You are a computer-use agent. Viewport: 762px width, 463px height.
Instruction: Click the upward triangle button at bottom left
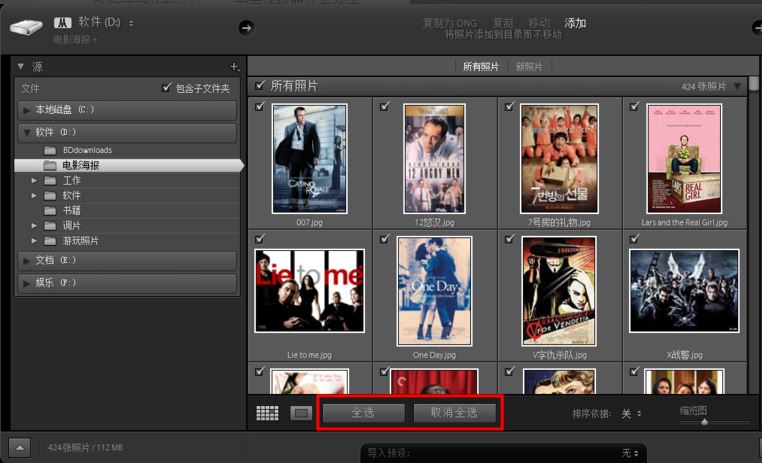tap(19, 447)
